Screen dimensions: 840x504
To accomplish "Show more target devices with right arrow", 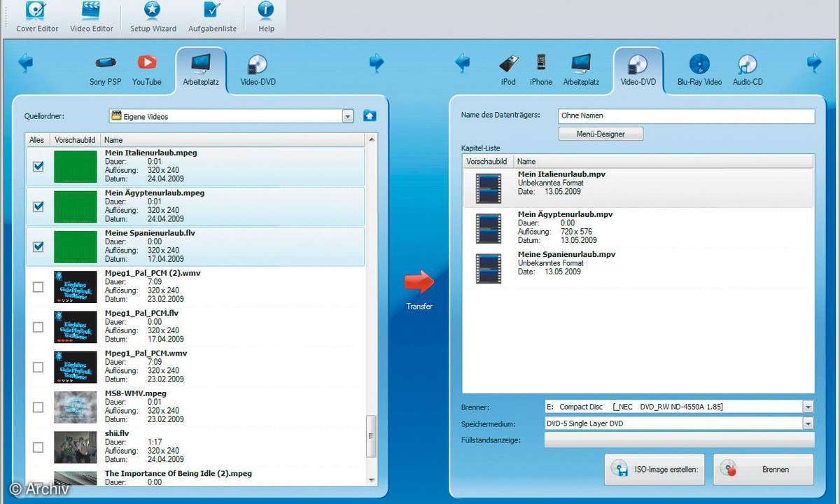I will coord(814,63).
